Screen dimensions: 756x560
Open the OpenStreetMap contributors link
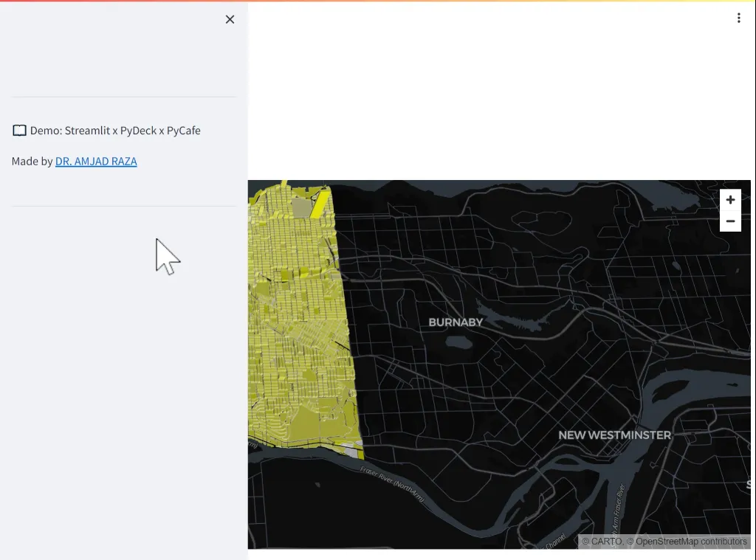tap(691, 542)
